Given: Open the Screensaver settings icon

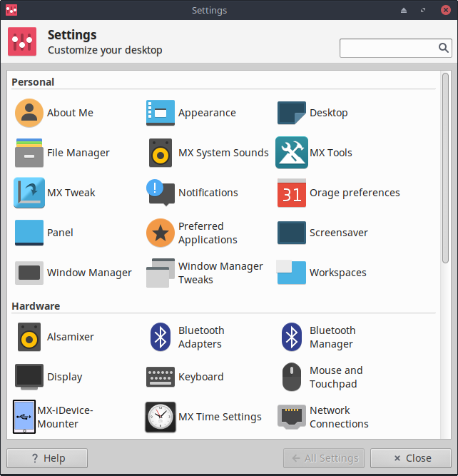Looking at the screenshot, I should tap(291, 233).
